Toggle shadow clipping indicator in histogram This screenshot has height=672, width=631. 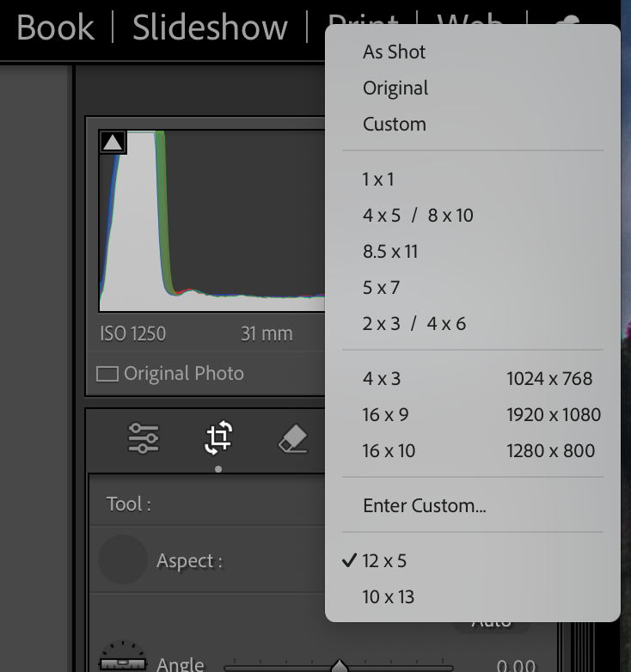tap(113, 142)
